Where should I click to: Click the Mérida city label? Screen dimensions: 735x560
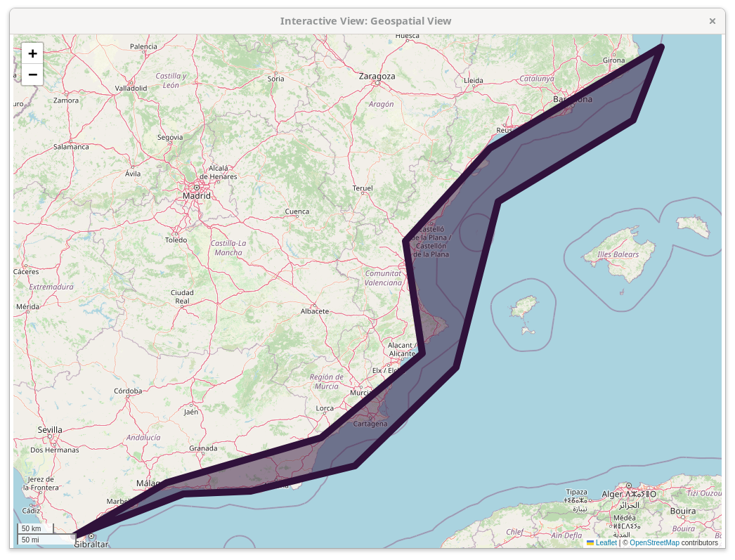tap(27, 307)
